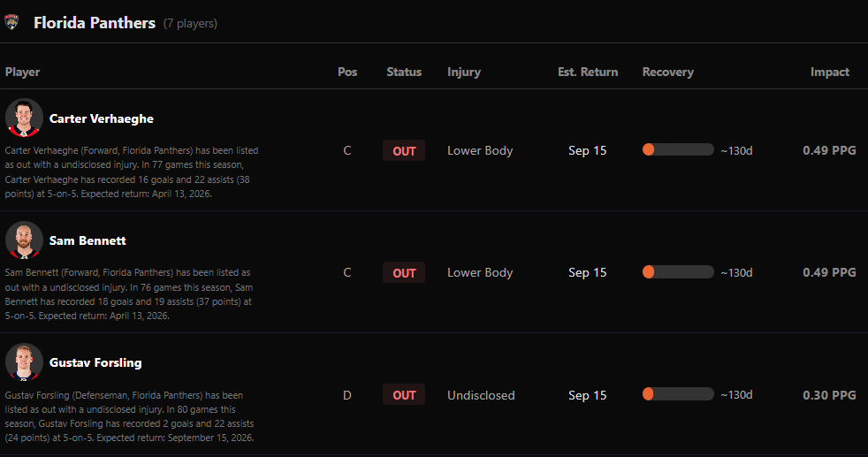The width and height of the screenshot is (868, 457).
Task: Click Gustav Forsling's injury description paragraph
Action: (x=130, y=416)
